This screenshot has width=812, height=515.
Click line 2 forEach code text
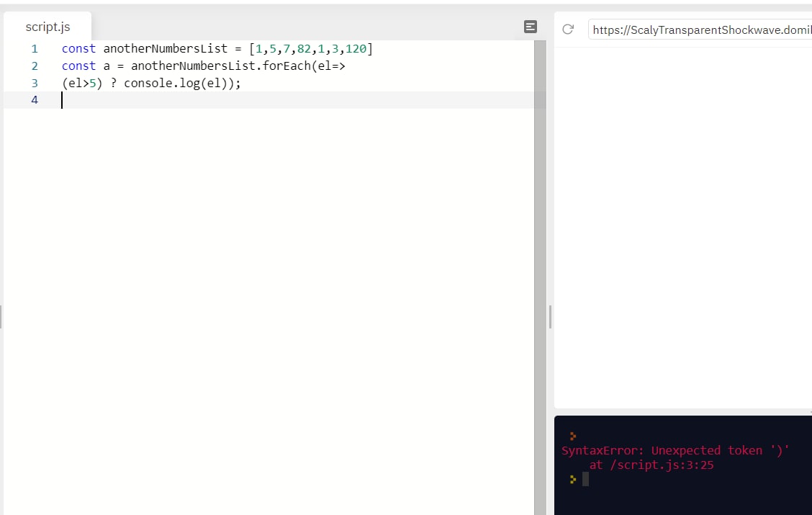204,66
